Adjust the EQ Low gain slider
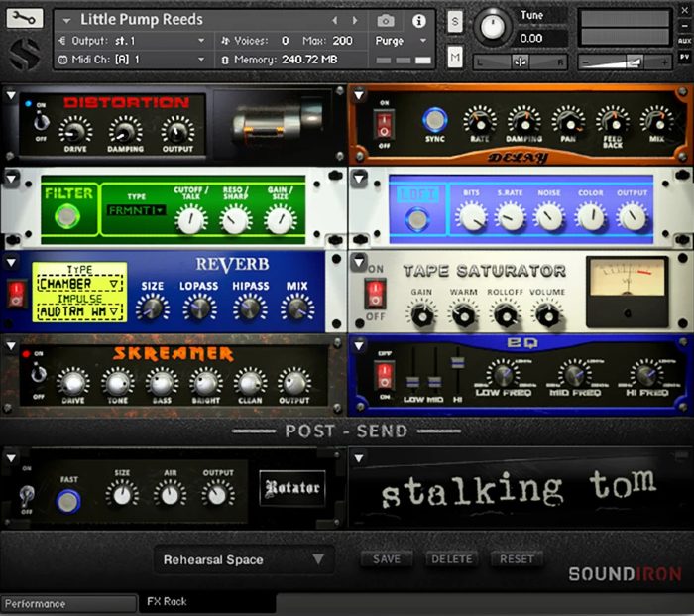The width and height of the screenshot is (694, 616). tap(412, 381)
